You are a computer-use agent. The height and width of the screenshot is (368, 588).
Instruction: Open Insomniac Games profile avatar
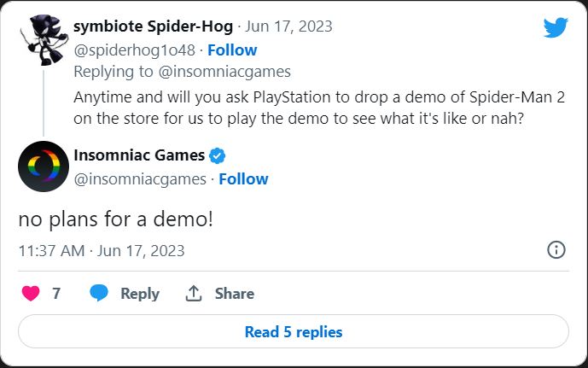[43, 166]
